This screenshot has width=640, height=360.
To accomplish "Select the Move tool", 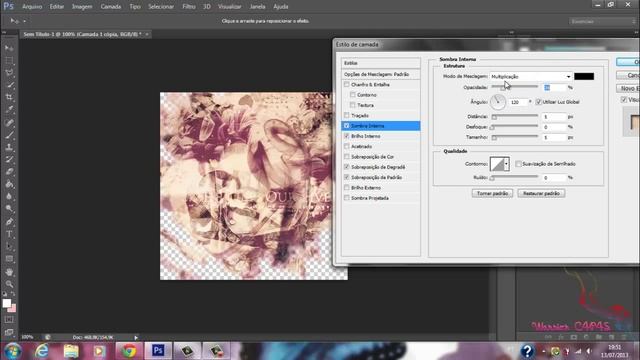I will tap(9, 48).
